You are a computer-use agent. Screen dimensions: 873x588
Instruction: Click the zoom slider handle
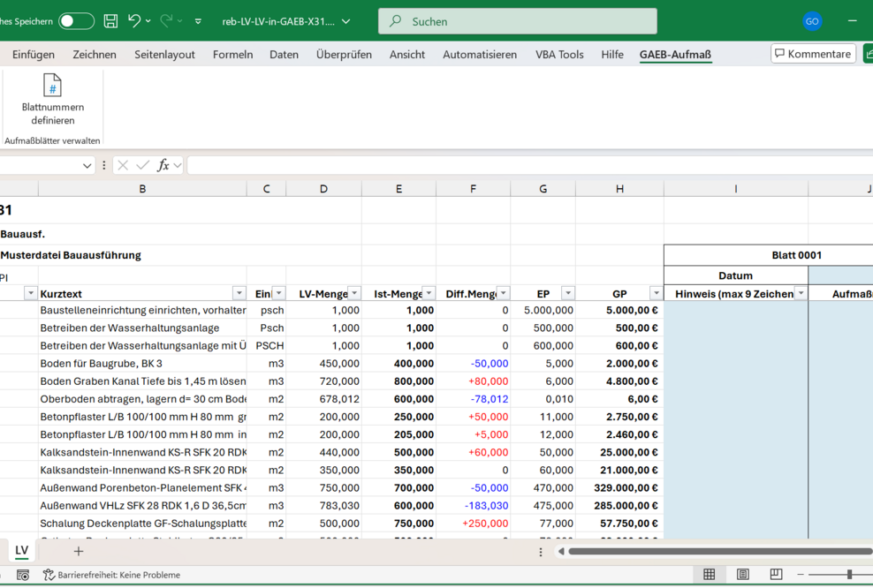coord(849,575)
